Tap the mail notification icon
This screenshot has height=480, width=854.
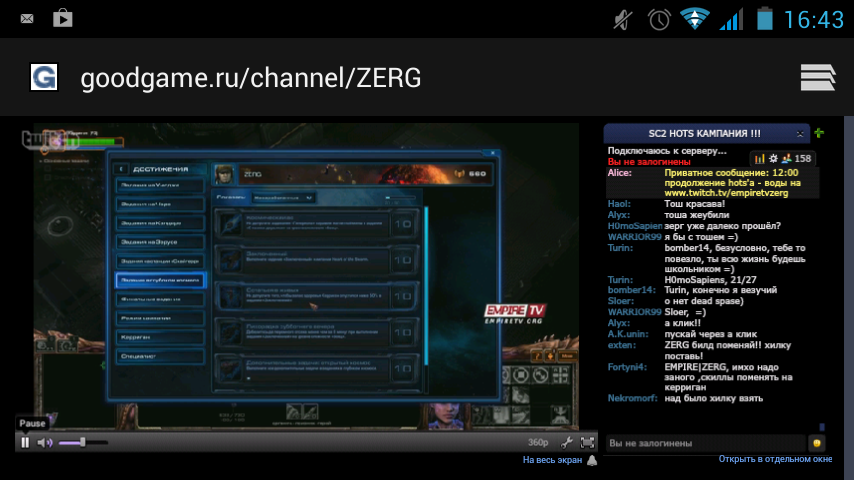(x=27, y=19)
